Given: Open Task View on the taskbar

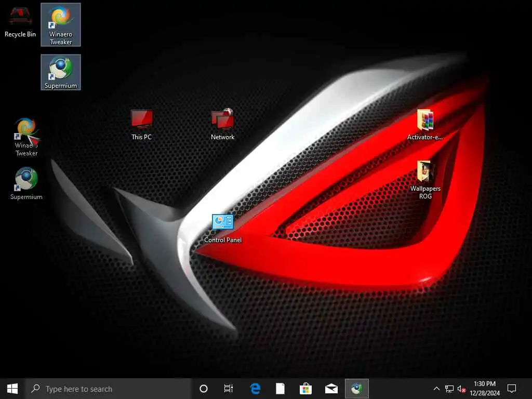Looking at the screenshot, I should pos(229,389).
